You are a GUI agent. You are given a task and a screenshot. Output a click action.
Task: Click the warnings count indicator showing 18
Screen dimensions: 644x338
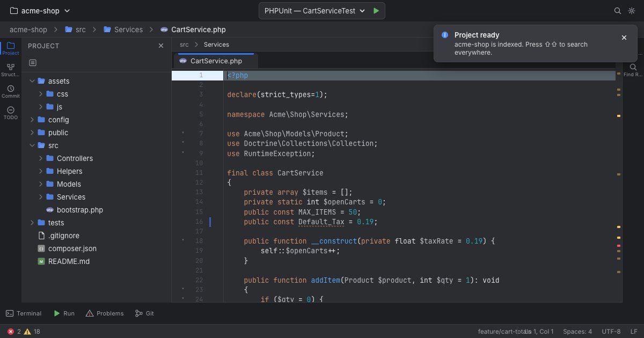32,332
